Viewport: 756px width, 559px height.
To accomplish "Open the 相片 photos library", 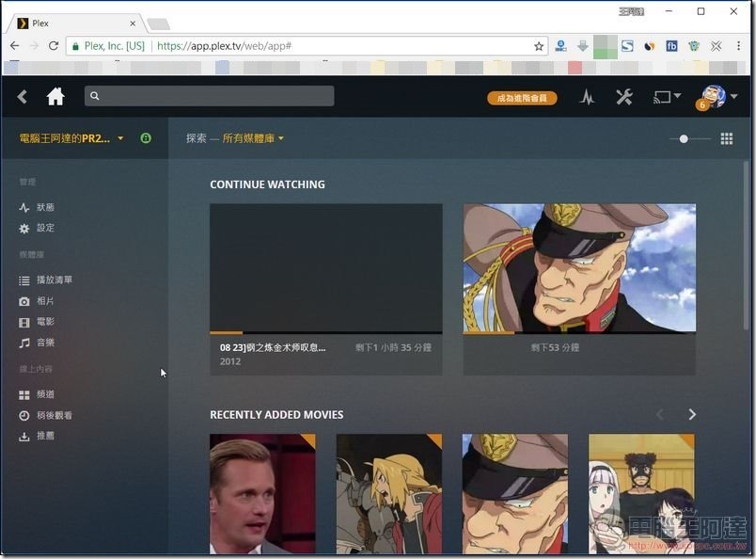I will point(37,301).
